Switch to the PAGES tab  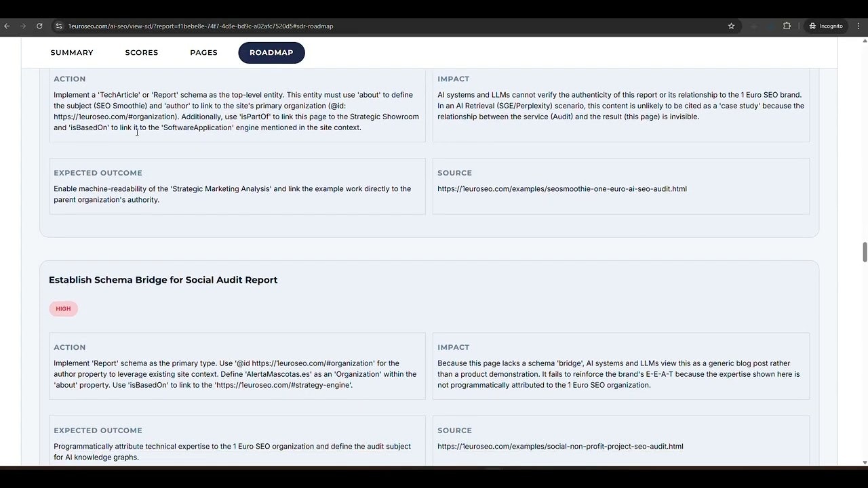pyautogui.click(x=203, y=53)
